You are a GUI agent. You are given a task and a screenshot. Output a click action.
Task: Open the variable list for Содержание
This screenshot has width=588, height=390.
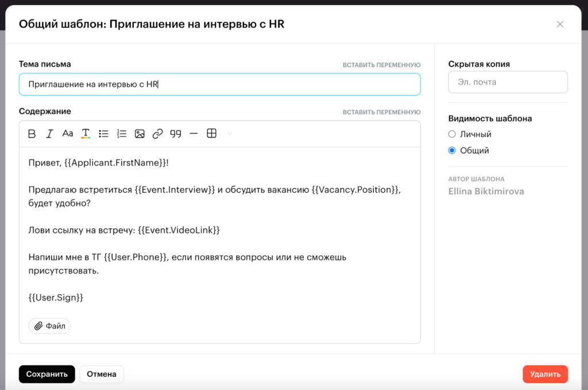(x=381, y=112)
